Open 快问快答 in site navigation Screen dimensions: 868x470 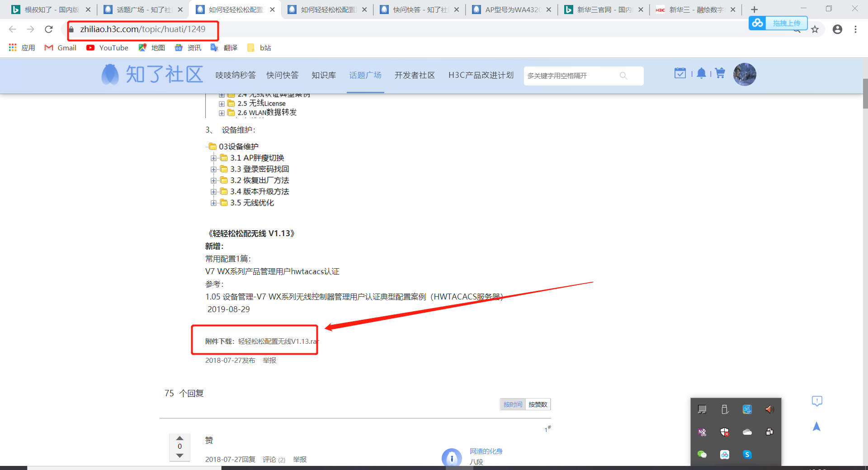[283, 75]
